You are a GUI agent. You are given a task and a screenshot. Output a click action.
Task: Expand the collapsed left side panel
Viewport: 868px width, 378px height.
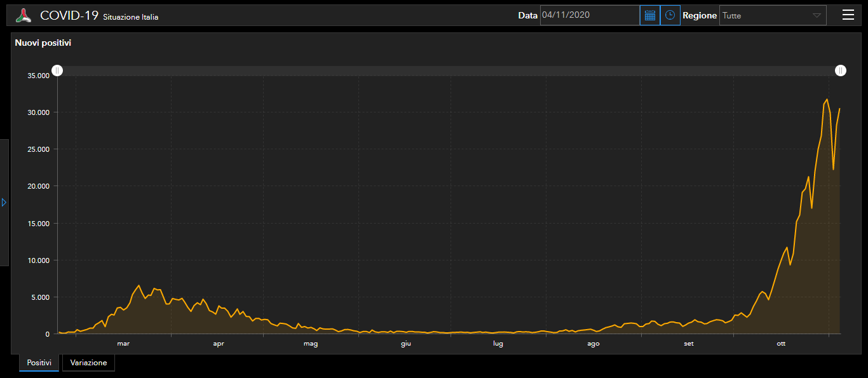(x=4, y=202)
